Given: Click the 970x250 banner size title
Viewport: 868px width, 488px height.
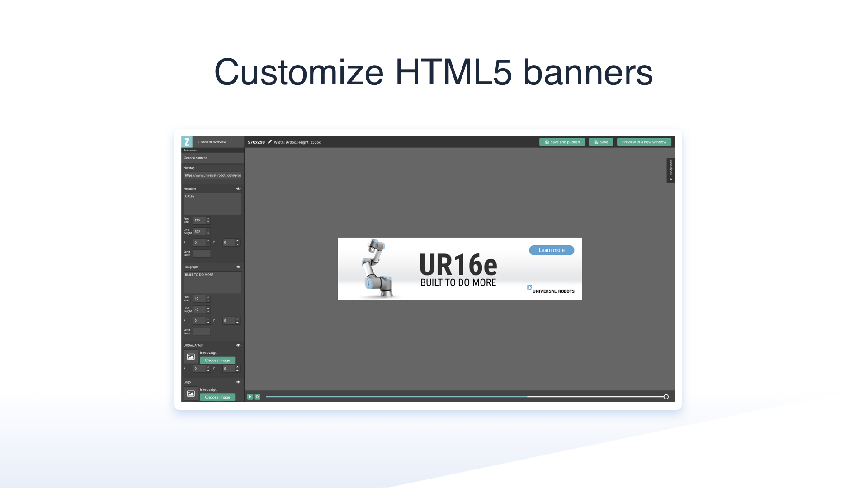Looking at the screenshot, I should (x=256, y=142).
